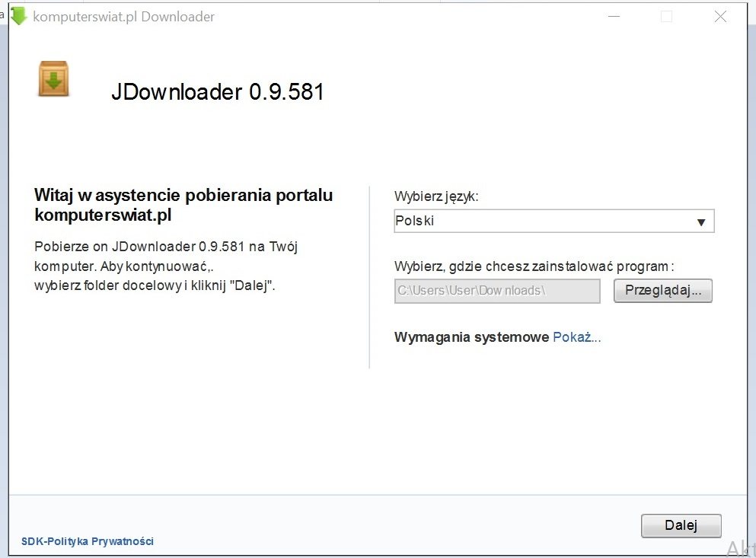The width and height of the screenshot is (756, 558).
Task: Close the komputerswiat.pl Downloader window
Action: coord(720,17)
